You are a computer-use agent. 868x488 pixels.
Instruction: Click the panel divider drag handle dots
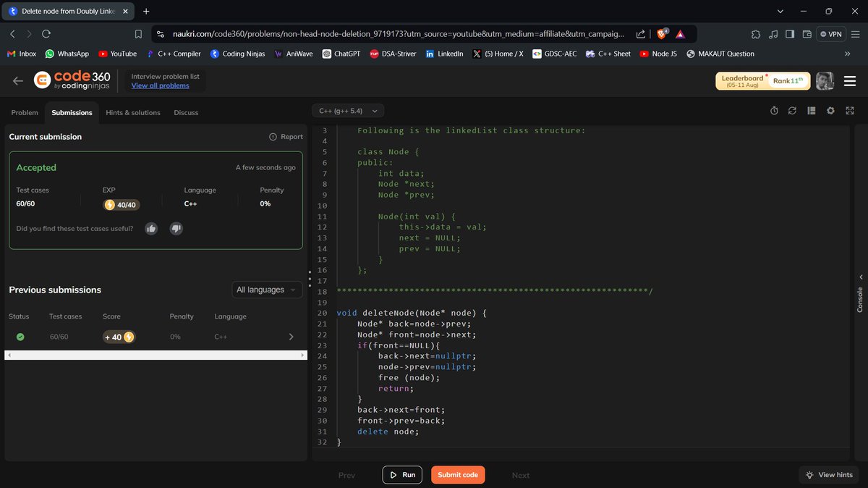310,279
